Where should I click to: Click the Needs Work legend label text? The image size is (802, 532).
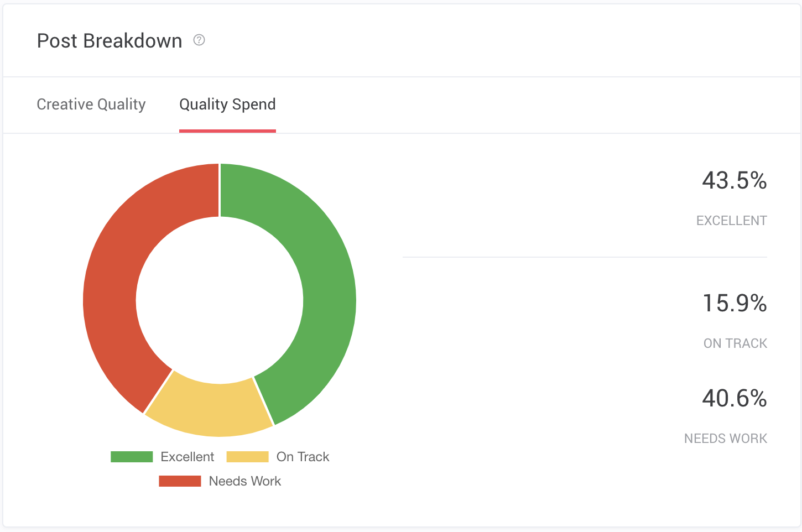pyautogui.click(x=245, y=481)
